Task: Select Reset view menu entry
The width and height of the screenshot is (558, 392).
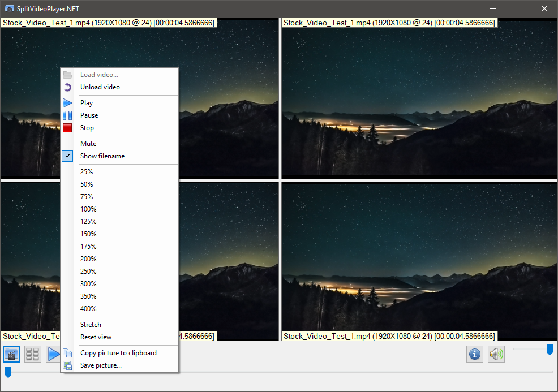Action: pos(96,337)
